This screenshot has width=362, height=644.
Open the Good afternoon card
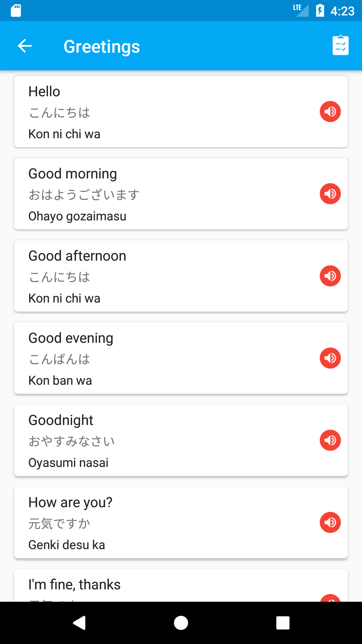(x=181, y=276)
